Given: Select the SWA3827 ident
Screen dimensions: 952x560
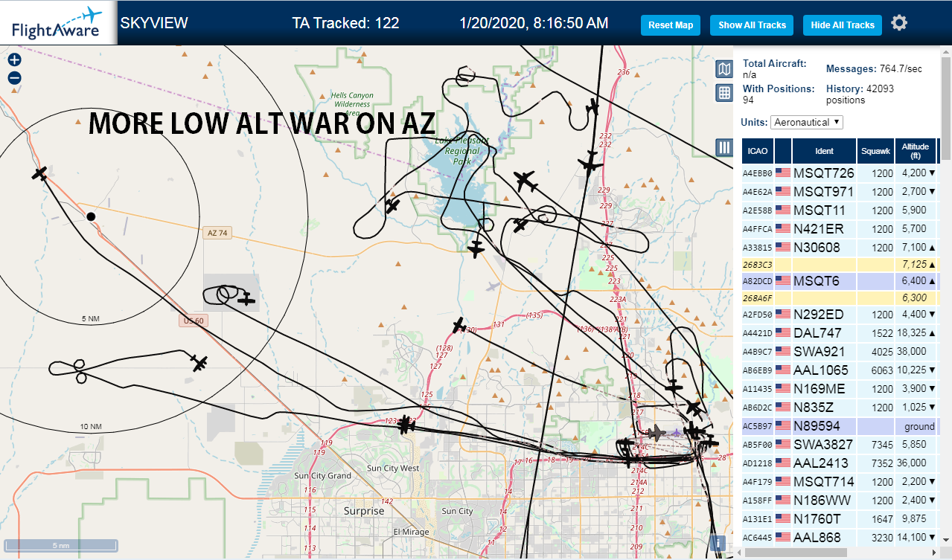Looking at the screenshot, I should pos(823,445).
